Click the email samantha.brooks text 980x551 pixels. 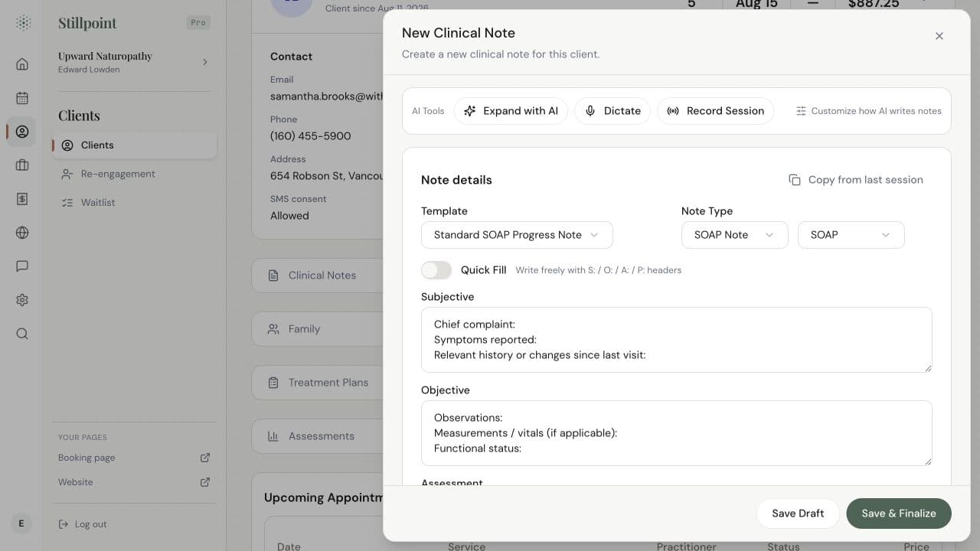[327, 96]
